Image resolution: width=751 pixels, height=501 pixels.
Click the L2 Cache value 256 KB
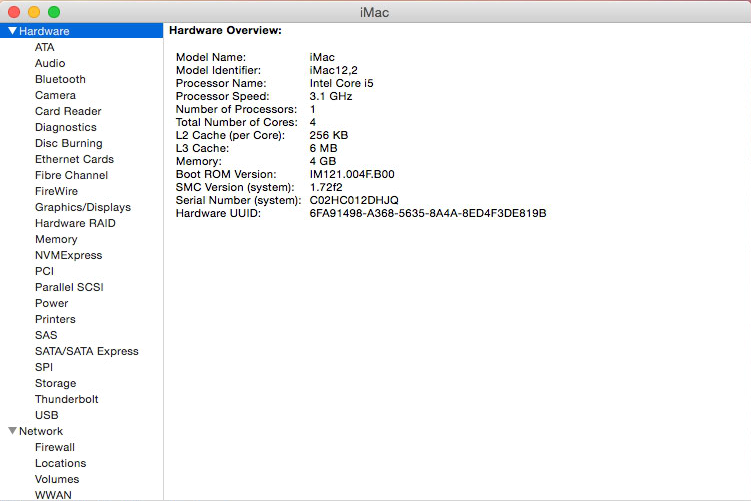[x=329, y=135]
